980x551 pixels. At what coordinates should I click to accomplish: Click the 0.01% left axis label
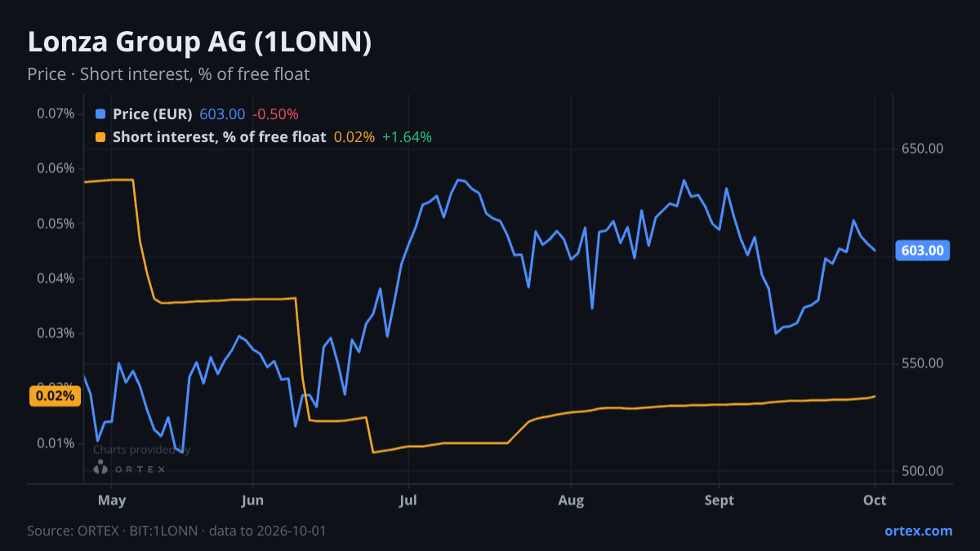(x=56, y=443)
